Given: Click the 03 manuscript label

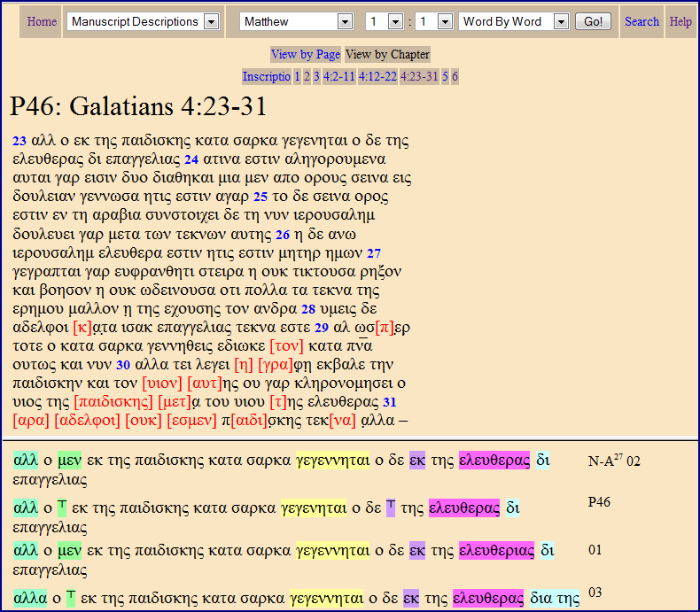Looking at the screenshot, I should [595, 593].
